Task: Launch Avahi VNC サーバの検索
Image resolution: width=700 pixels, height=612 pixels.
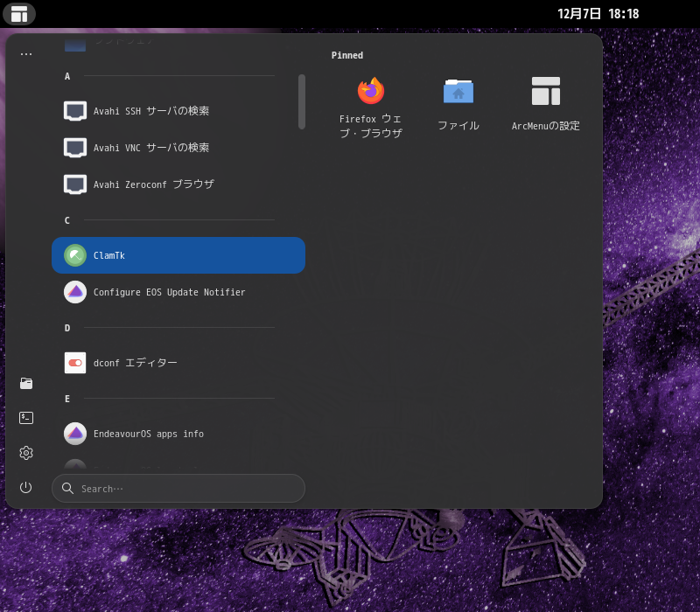Action: coord(178,148)
